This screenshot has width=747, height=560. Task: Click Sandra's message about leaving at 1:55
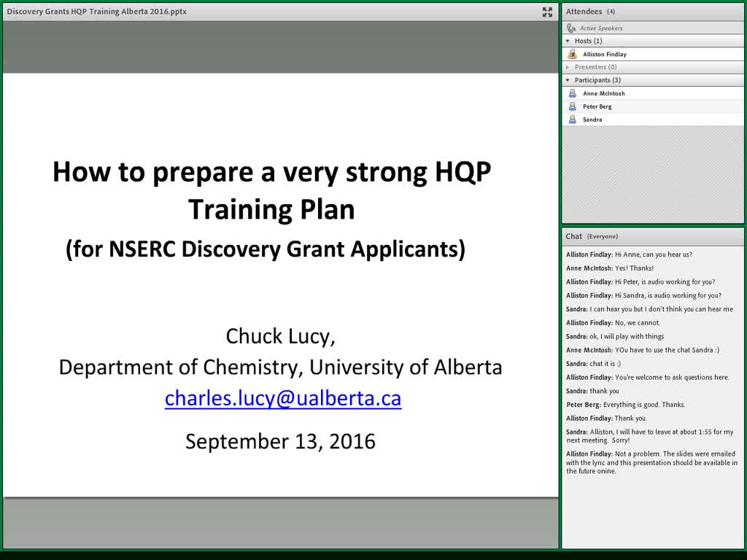click(650, 436)
